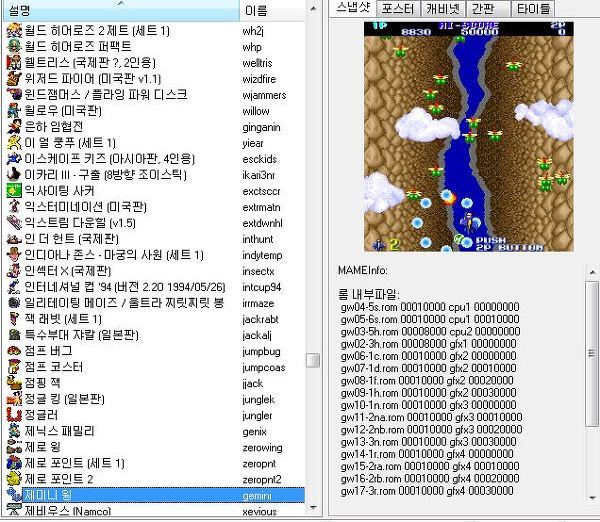Select the 점프 코스터 row
The width and height of the screenshot is (600, 522).
[x=155, y=367]
